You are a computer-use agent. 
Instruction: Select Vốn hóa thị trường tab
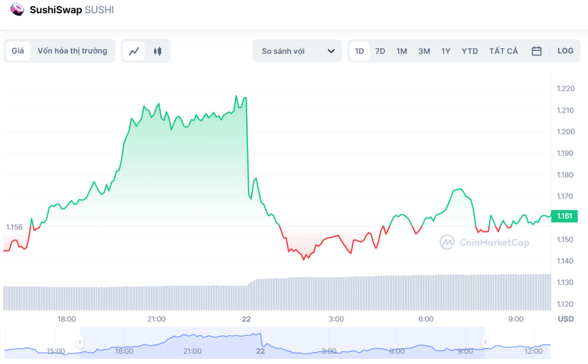coord(72,51)
